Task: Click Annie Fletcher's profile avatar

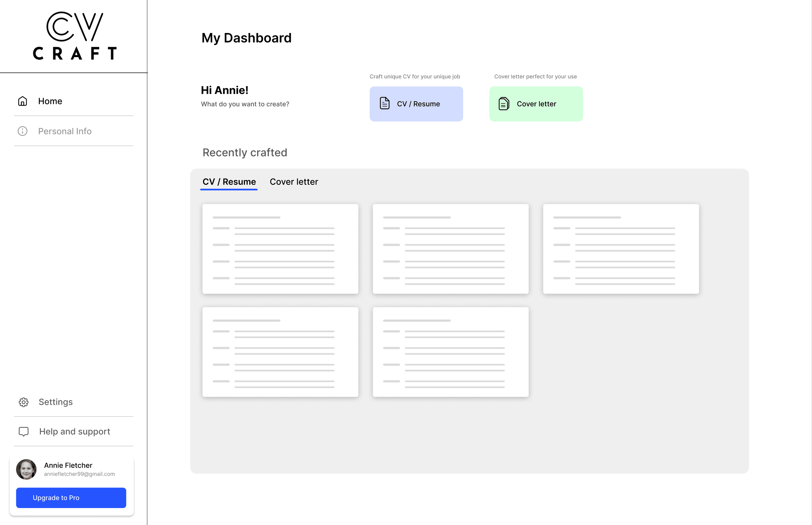Action: coord(26,469)
